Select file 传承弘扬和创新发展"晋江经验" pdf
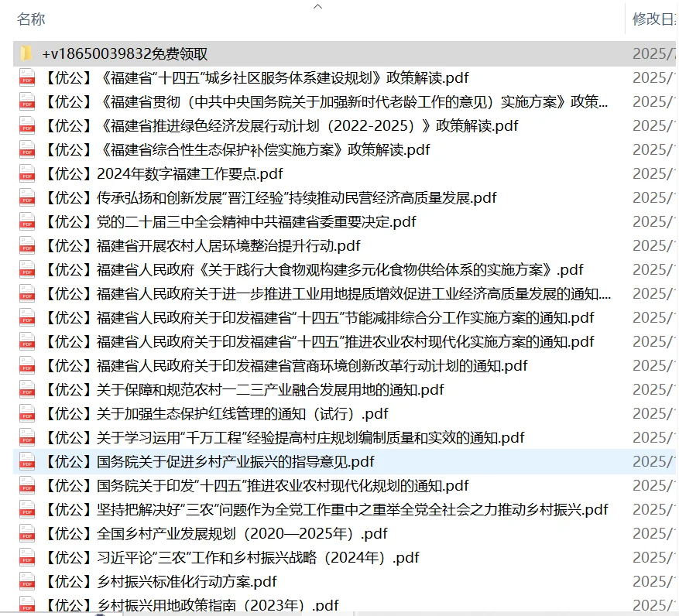The image size is (679, 616). (x=271, y=198)
